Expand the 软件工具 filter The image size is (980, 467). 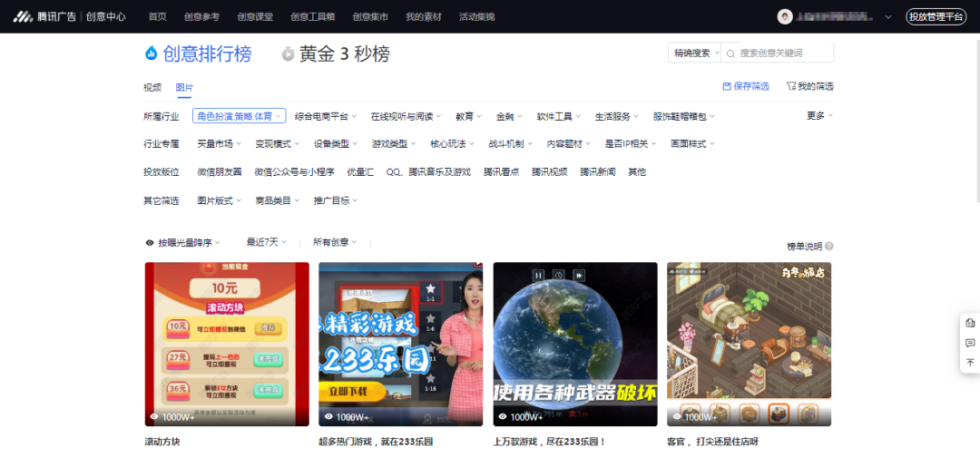pos(559,116)
